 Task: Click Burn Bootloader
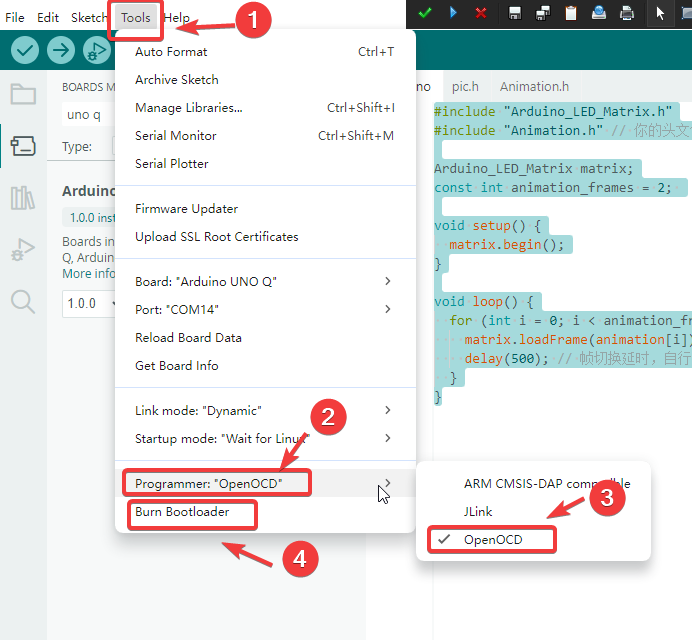pos(265,512)
